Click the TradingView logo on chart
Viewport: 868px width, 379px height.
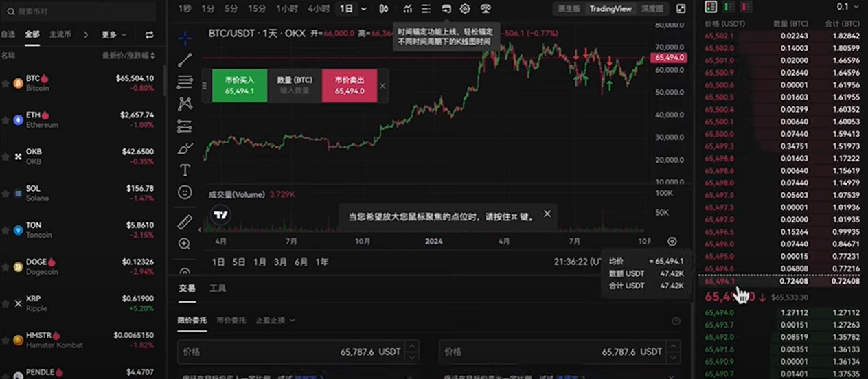pos(220,215)
